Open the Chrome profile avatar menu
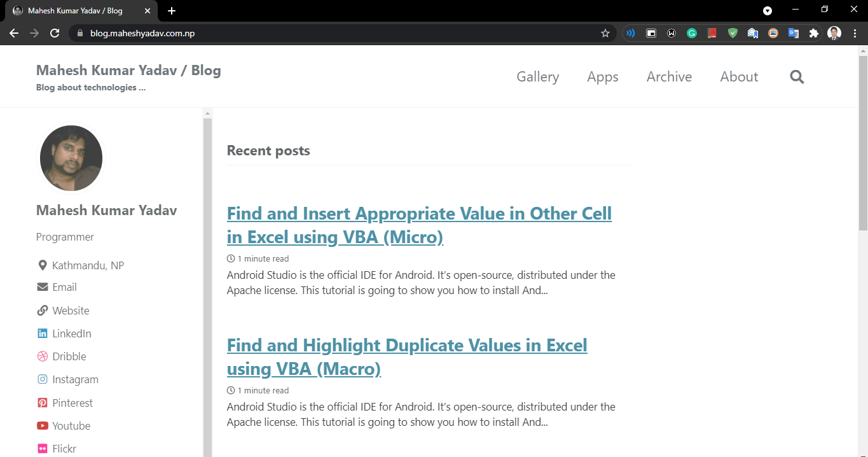 point(834,33)
